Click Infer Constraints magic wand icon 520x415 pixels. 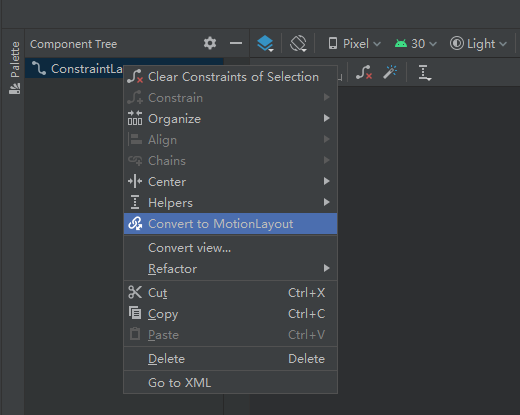tap(390, 72)
